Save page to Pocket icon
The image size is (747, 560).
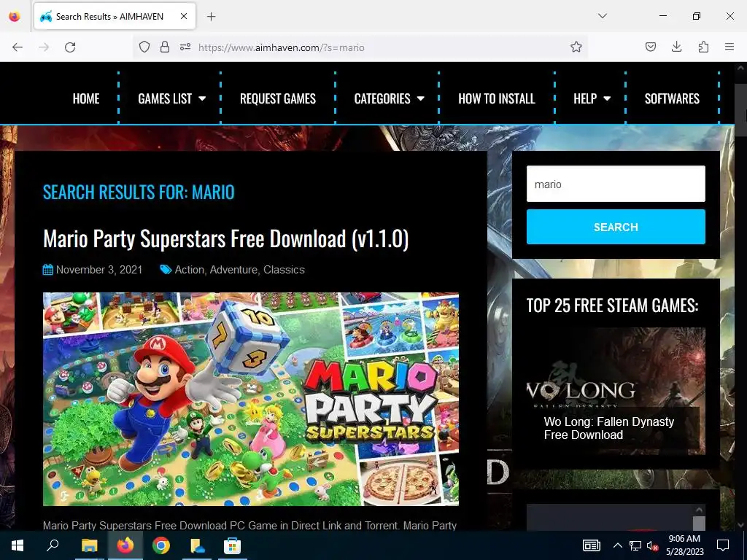coord(650,47)
